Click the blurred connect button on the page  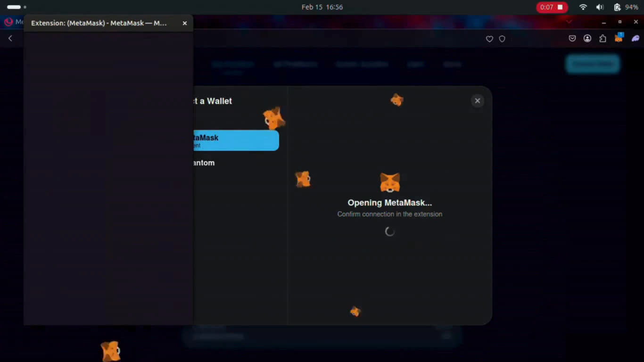click(x=593, y=64)
